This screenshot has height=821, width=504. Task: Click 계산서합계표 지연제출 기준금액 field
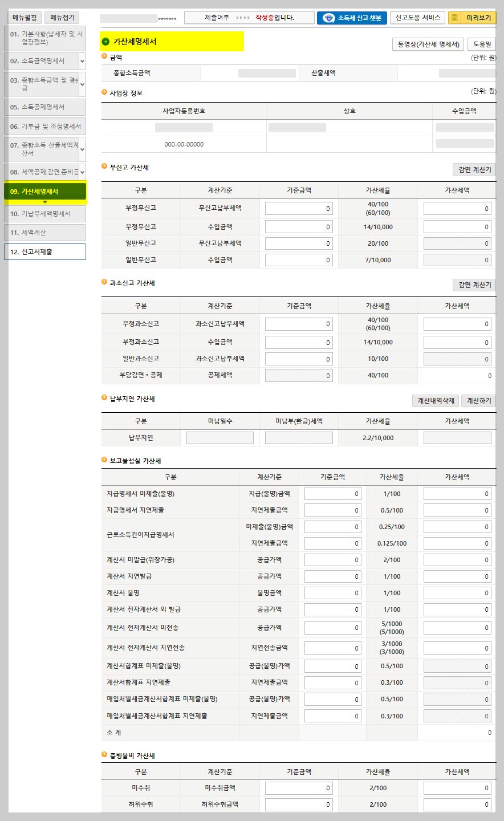pyautogui.click(x=332, y=683)
